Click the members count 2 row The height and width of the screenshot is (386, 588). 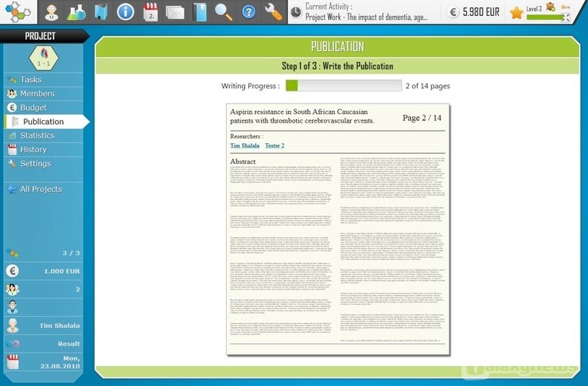coord(44,289)
